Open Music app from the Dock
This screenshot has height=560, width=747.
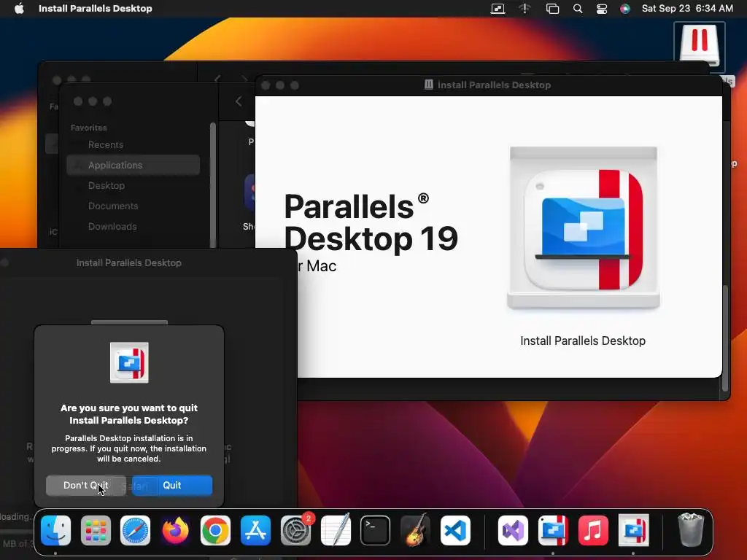click(x=593, y=531)
